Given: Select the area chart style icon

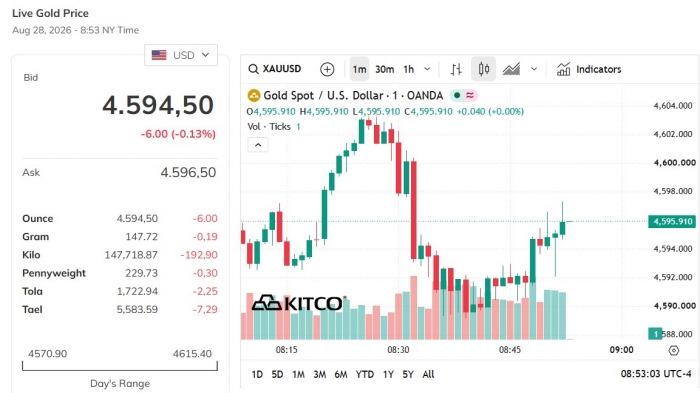Looking at the screenshot, I should click(511, 69).
